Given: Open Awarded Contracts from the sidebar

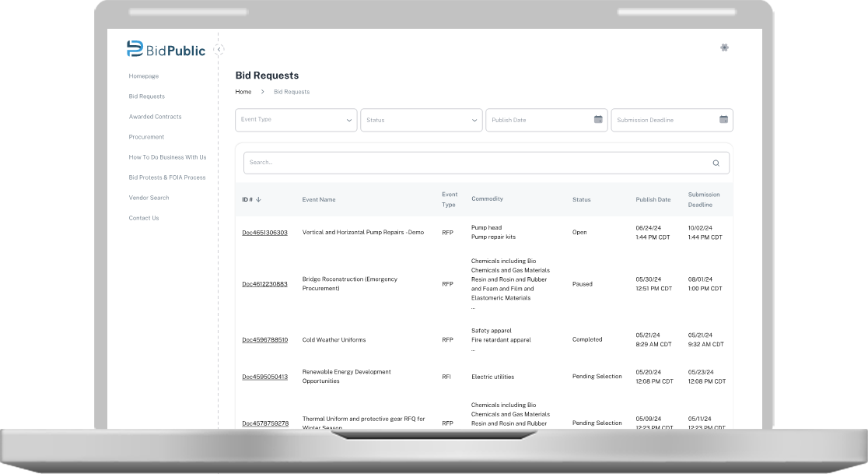Looking at the screenshot, I should coord(155,117).
